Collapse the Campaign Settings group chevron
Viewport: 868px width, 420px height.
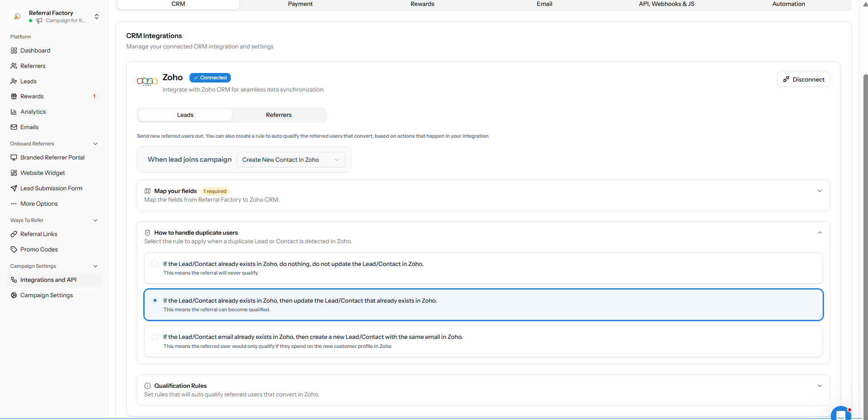coord(95,266)
